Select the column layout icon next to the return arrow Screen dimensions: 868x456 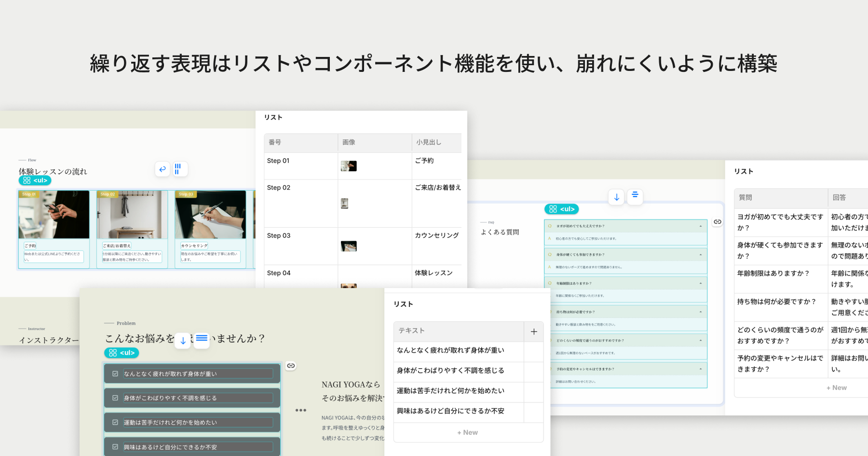point(180,169)
